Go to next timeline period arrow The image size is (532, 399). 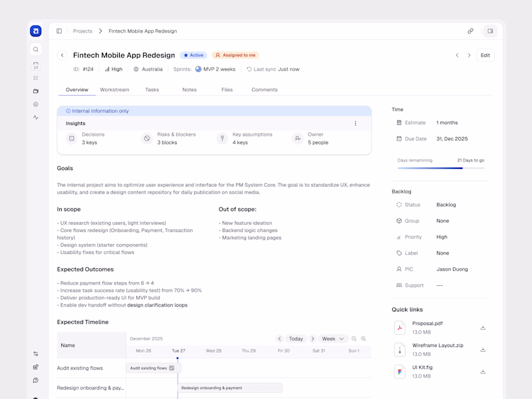313,339
